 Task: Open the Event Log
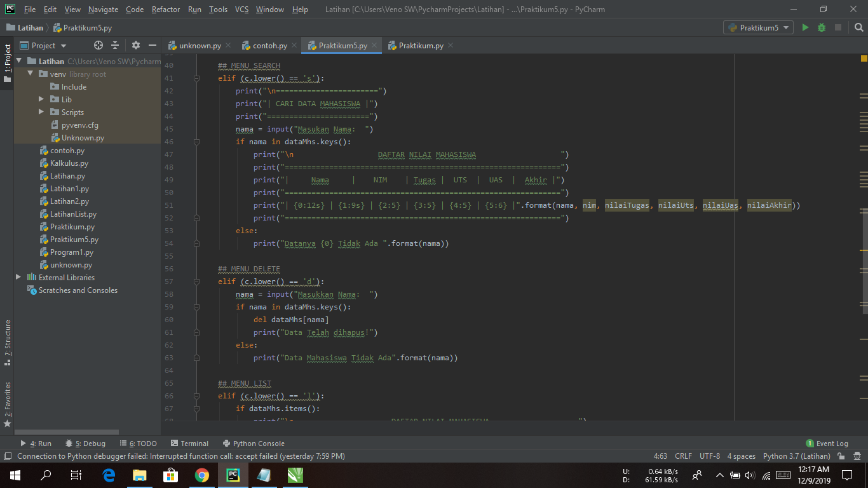(x=827, y=444)
